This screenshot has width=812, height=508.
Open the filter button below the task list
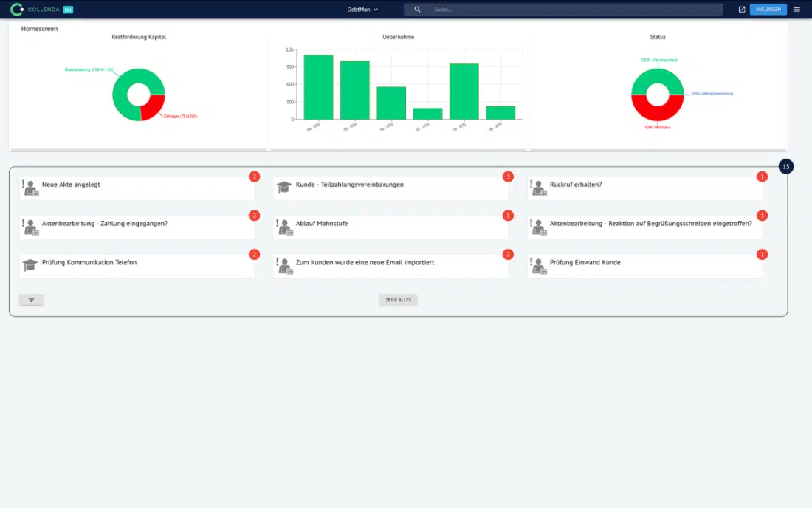31,300
